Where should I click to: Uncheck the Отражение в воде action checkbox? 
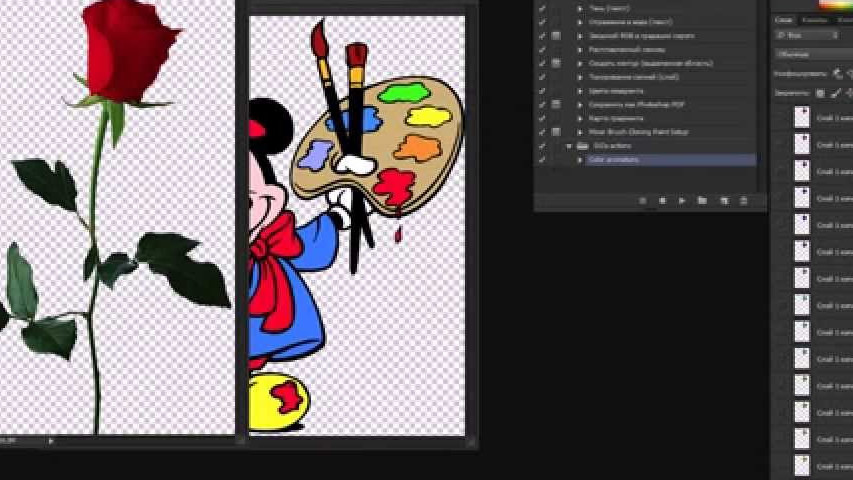[542, 22]
